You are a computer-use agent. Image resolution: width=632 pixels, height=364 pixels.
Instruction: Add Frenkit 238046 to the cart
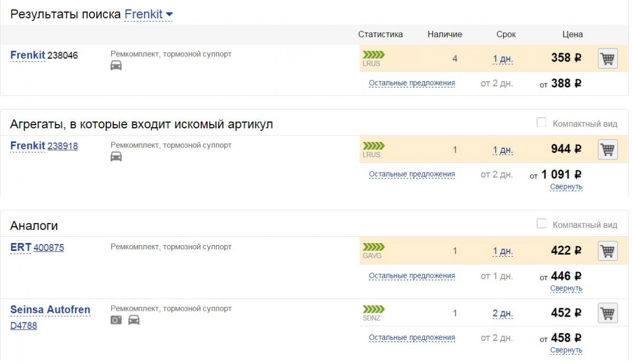tap(608, 58)
